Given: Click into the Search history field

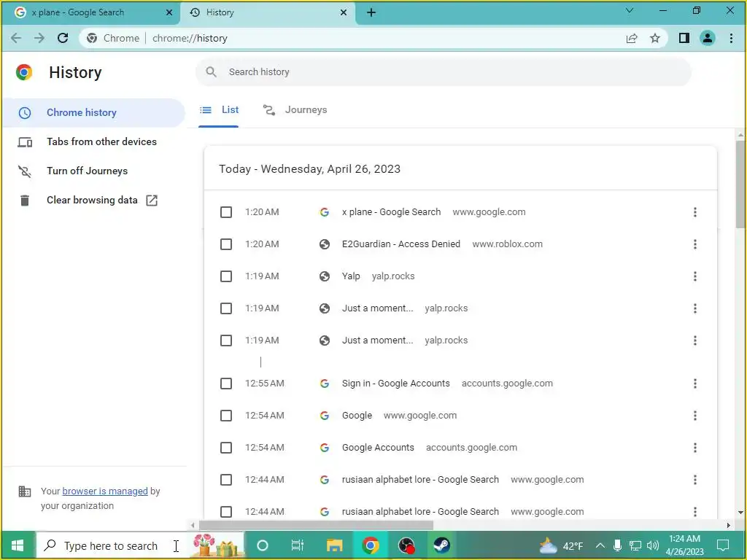Looking at the screenshot, I should coord(443,72).
